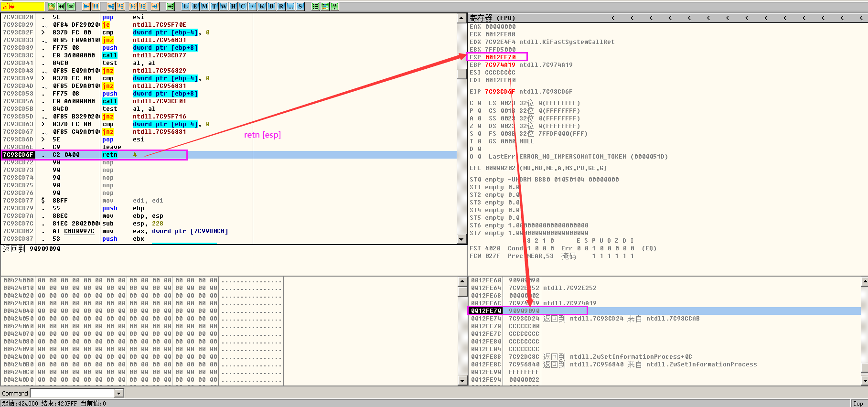Viewport: 868px width, 407px height.
Task: Open Memory map with M button
Action: (204, 6)
